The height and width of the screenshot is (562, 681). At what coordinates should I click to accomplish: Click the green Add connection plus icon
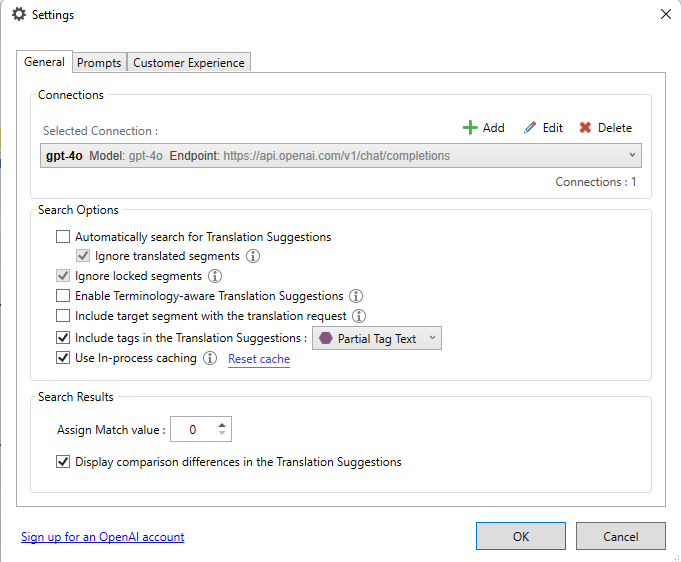(x=470, y=128)
